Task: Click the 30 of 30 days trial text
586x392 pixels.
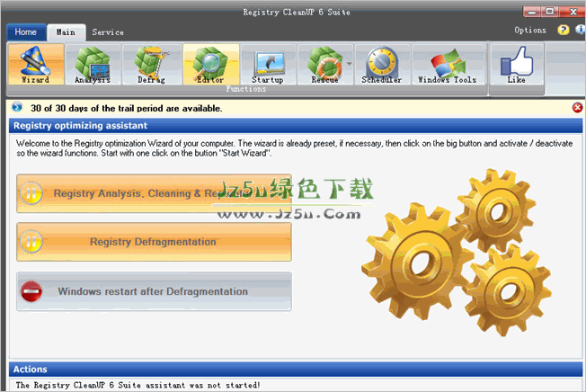Action: click(x=127, y=109)
